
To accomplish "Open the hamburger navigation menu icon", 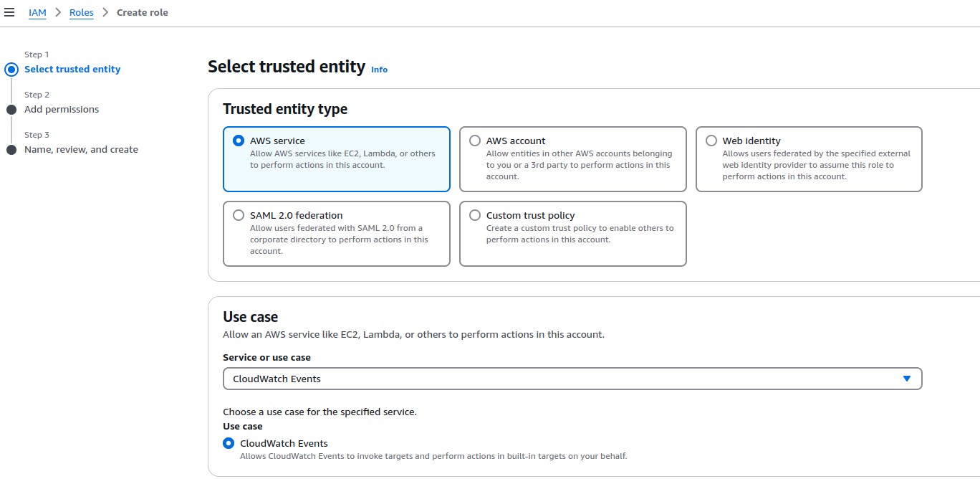I will pyautogui.click(x=9, y=12).
